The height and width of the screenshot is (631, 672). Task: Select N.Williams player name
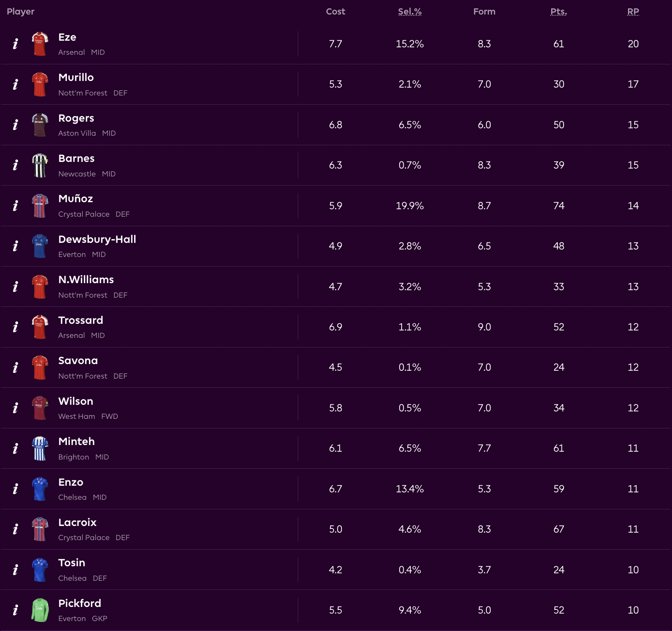pyautogui.click(x=86, y=279)
